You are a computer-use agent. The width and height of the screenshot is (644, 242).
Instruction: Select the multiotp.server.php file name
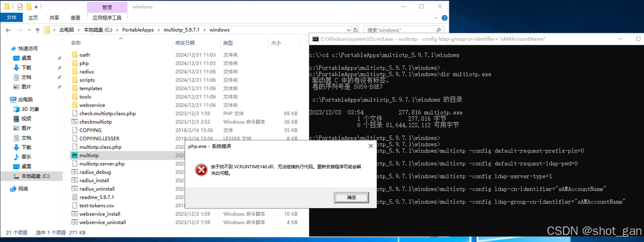102,164
